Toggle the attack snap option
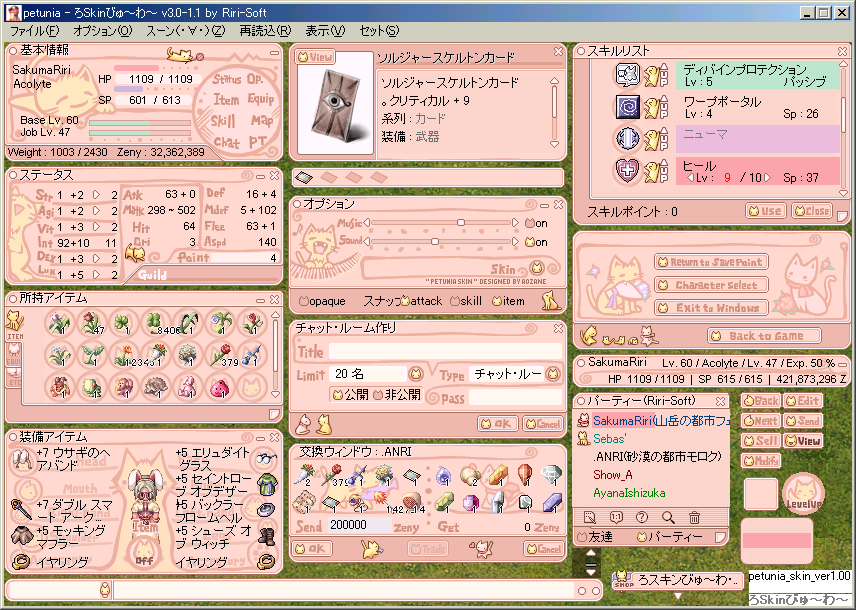856x610 pixels. pyautogui.click(x=405, y=300)
